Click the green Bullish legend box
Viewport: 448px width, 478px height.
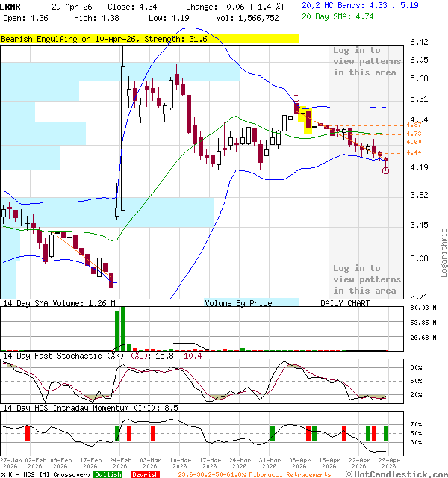(x=108, y=474)
